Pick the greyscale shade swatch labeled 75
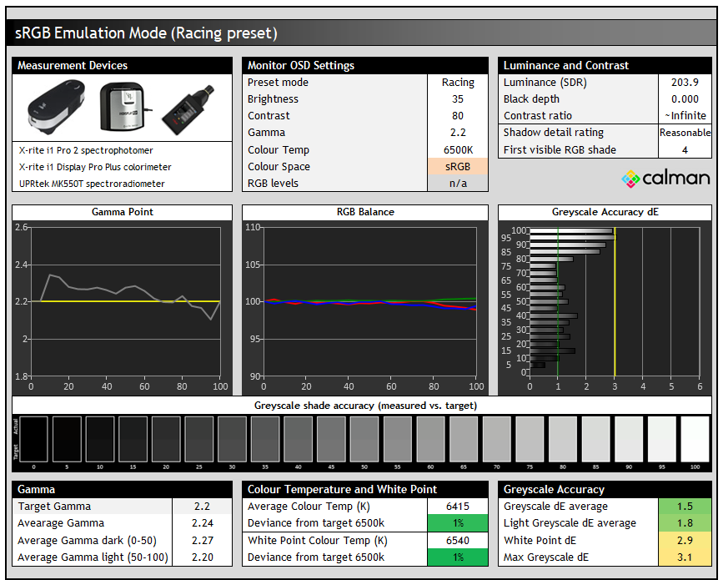 point(530,438)
